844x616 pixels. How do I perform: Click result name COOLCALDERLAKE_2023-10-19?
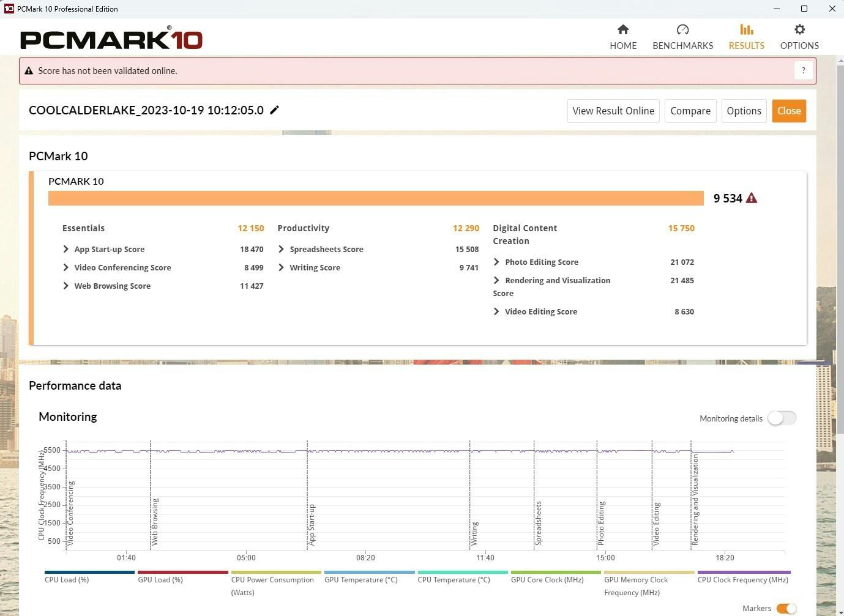[146, 110]
